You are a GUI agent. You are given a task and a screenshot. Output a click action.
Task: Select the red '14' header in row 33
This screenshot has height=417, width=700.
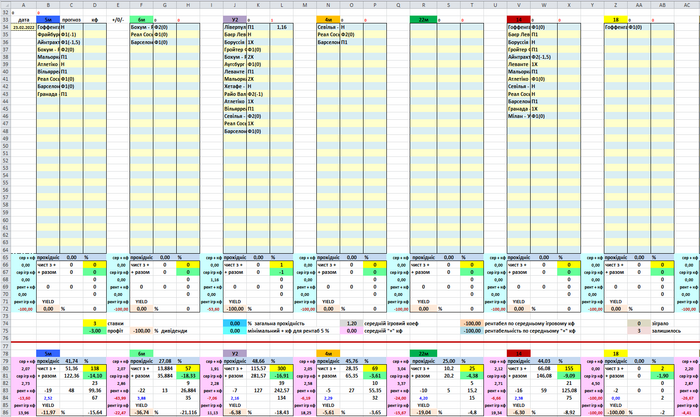(x=518, y=20)
